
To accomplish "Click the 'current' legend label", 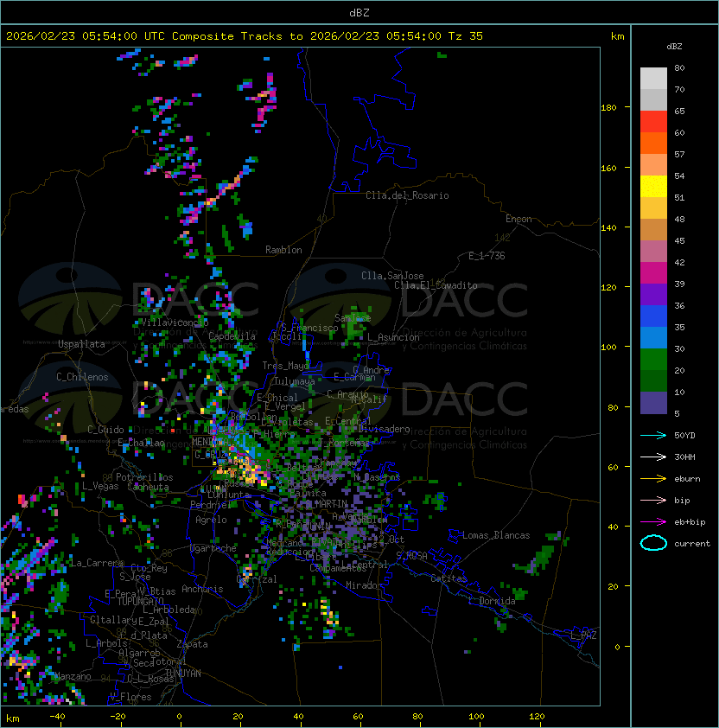I will pos(692,544).
